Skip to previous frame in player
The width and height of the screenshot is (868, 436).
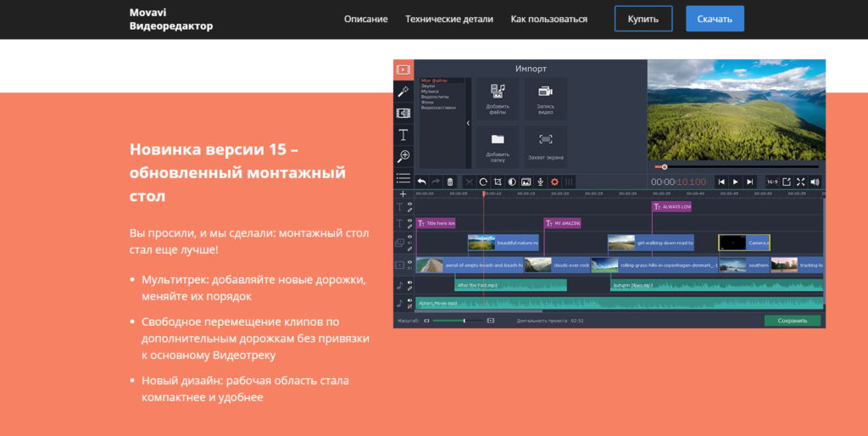coord(721,182)
